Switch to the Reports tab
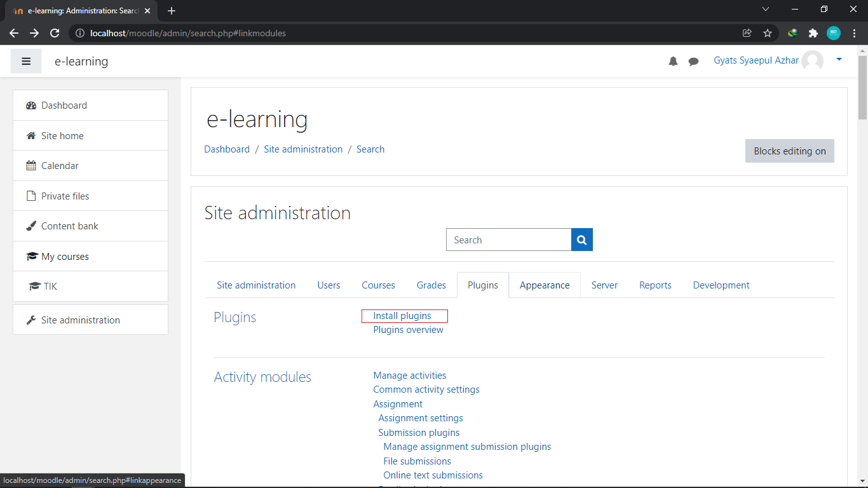Viewport: 868px width, 488px height. tap(655, 285)
